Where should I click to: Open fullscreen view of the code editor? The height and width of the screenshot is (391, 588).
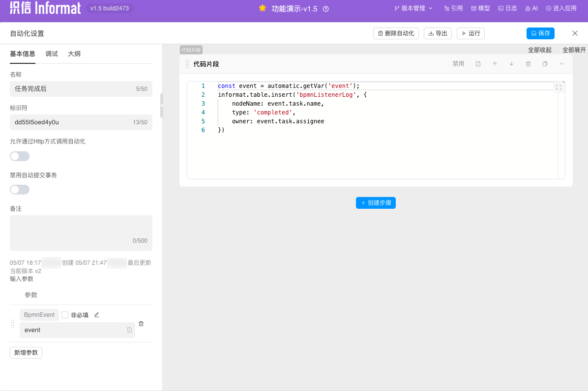point(559,87)
